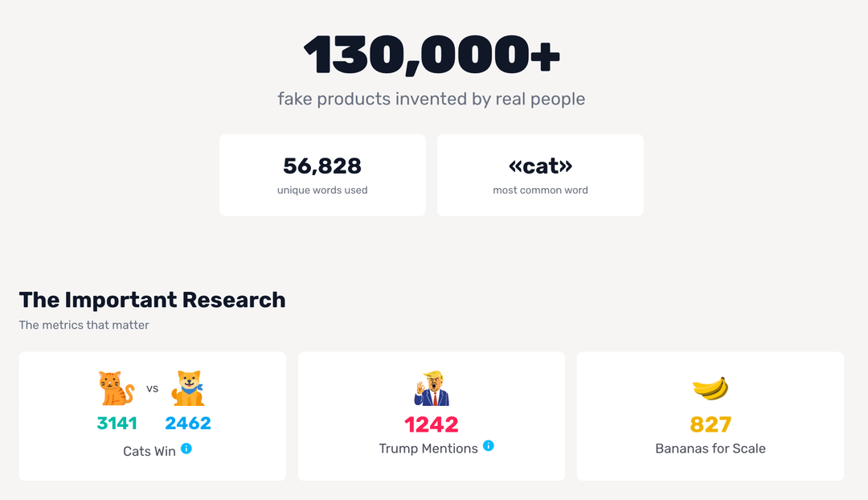The height and width of the screenshot is (500, 868).
Task: Select the blue 2462 dog count
Action: (x=188, y=423)
